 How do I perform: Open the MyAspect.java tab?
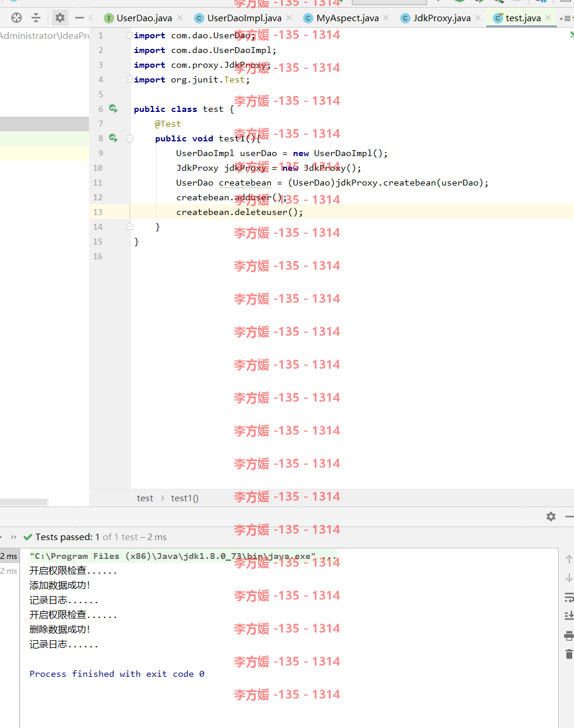(x=341, y=18)
